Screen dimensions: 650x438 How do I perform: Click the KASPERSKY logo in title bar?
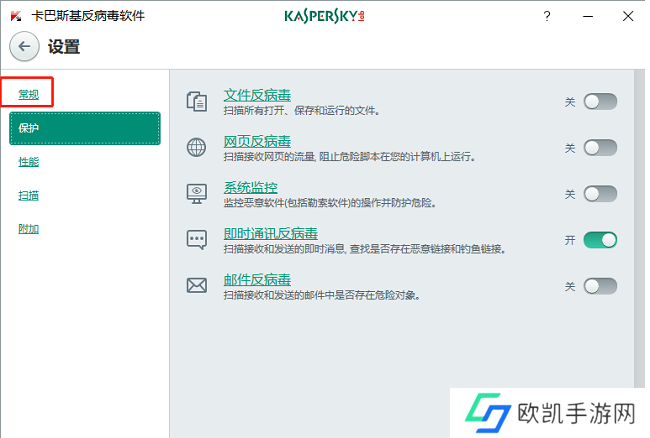(x=324, y=16)
